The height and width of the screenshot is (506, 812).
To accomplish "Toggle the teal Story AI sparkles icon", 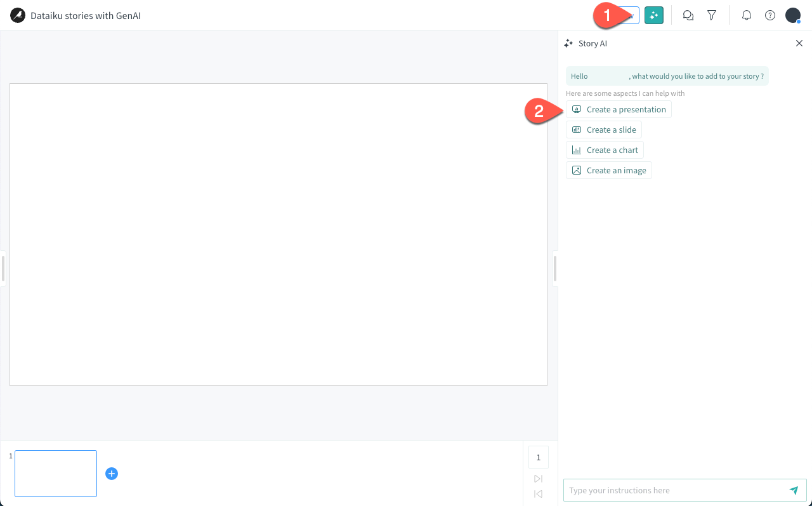I will click(654, 15).
